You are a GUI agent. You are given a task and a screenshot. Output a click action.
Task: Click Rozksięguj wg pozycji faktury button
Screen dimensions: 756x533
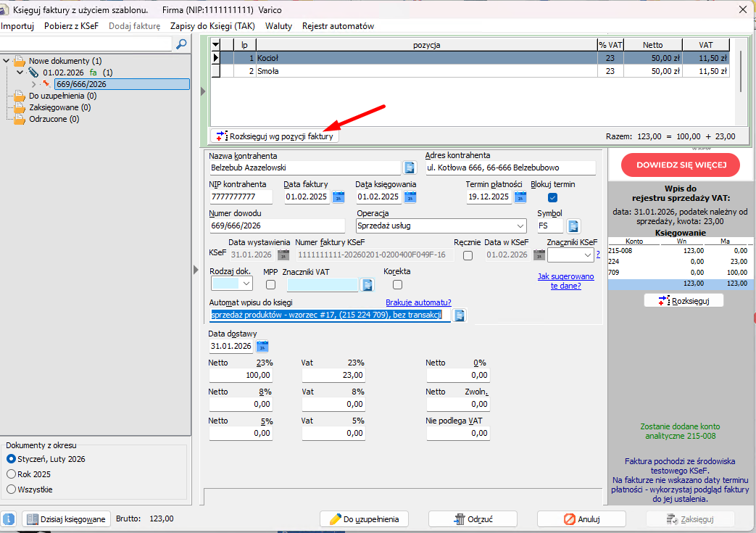(x=275, y=136)
